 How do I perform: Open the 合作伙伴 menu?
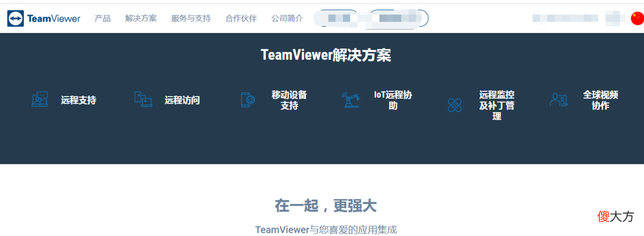click(x=241, y=18)
